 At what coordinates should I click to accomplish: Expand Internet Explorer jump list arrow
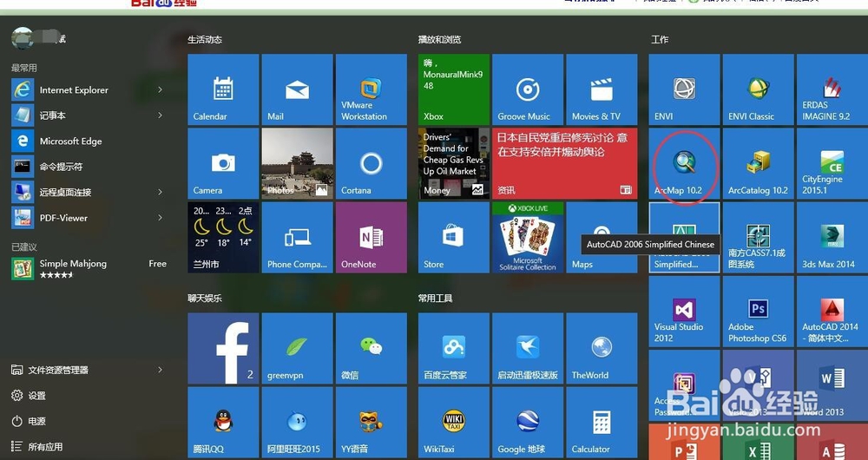(x=160, y=89)
